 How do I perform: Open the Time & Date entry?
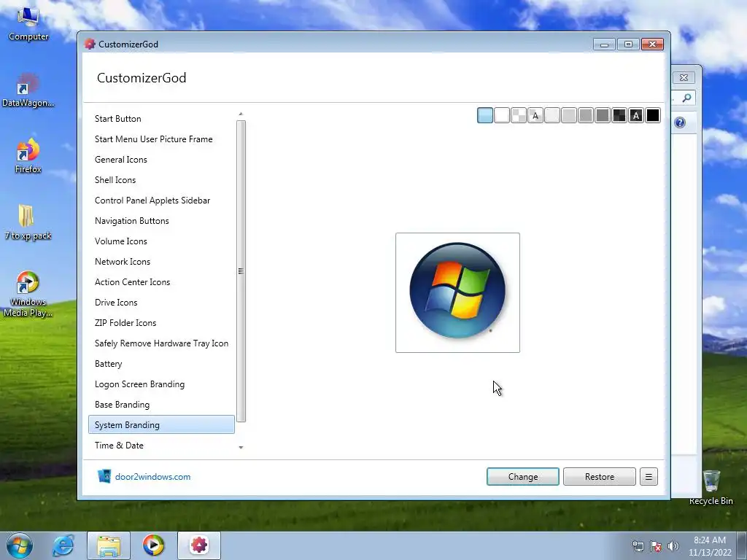161,446
